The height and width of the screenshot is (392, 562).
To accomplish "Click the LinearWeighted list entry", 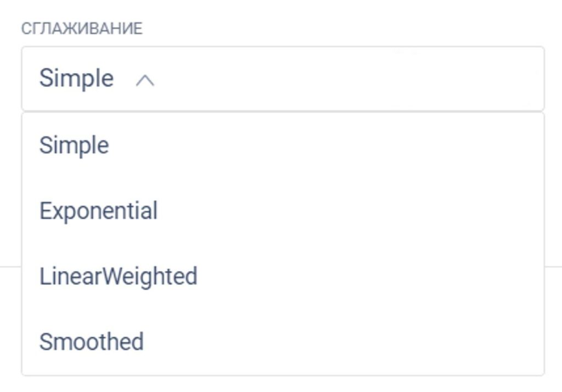I will pyautogui.click(x=118, y=276).
